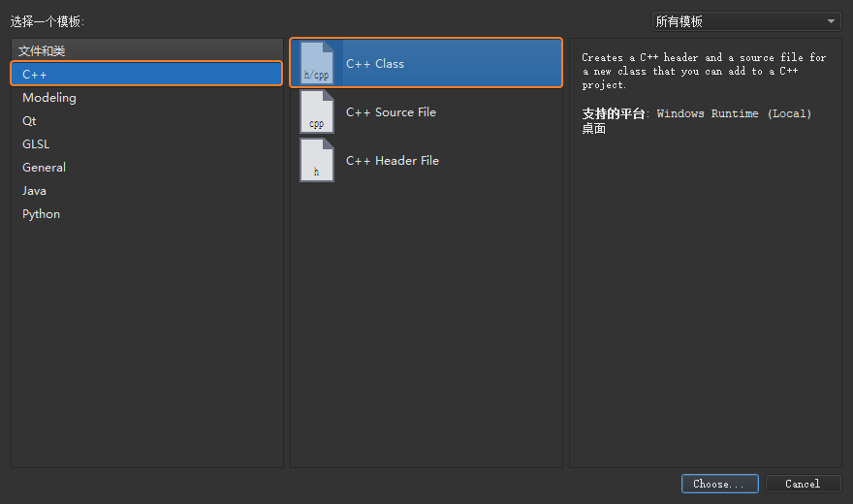This screenshot has width=853, height=504.
Task: Select the Modeling category
Action: tap(146, 97)
